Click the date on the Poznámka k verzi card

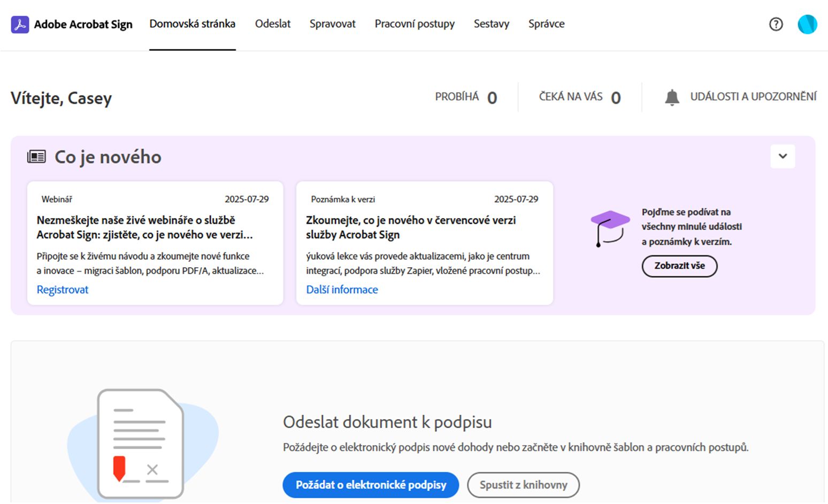516,199
